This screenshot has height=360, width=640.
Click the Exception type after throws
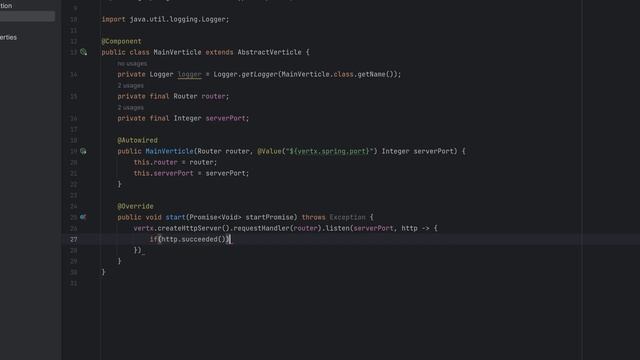click(x=347, y=217)
